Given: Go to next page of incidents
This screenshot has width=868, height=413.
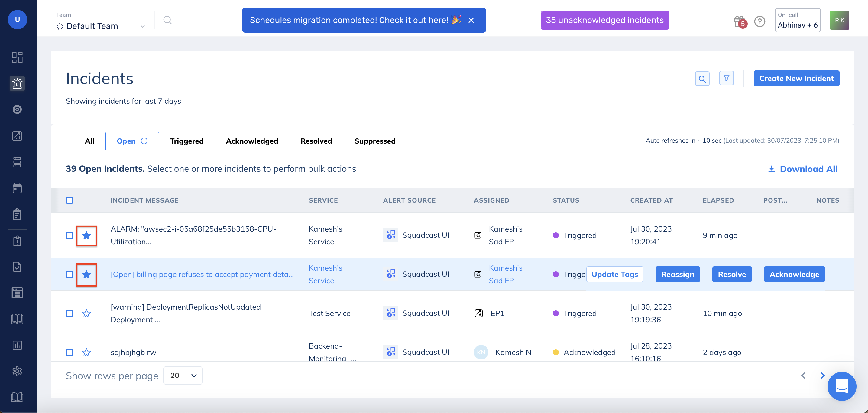Looking at the screenshot, I should click(822, 375).
